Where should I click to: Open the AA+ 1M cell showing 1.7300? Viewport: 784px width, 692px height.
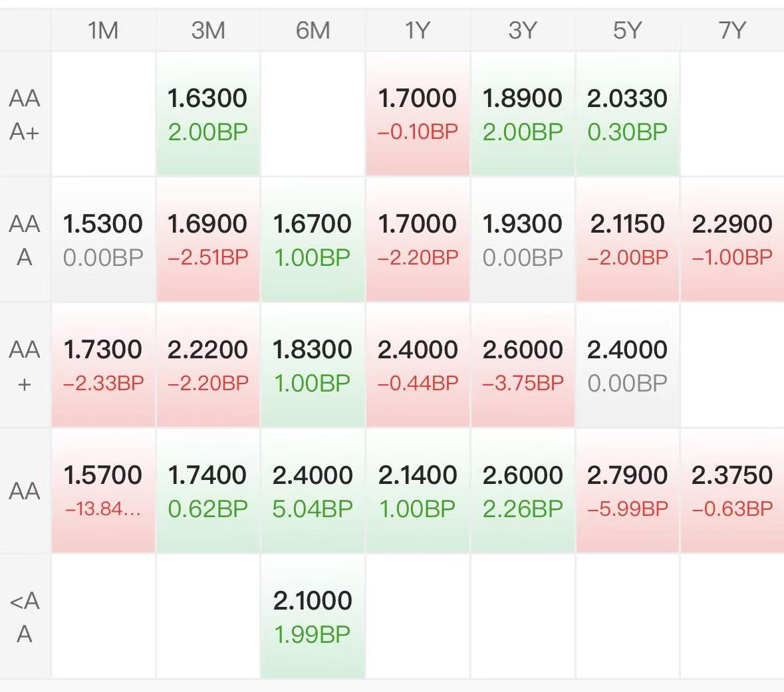(x=103, y=365)
